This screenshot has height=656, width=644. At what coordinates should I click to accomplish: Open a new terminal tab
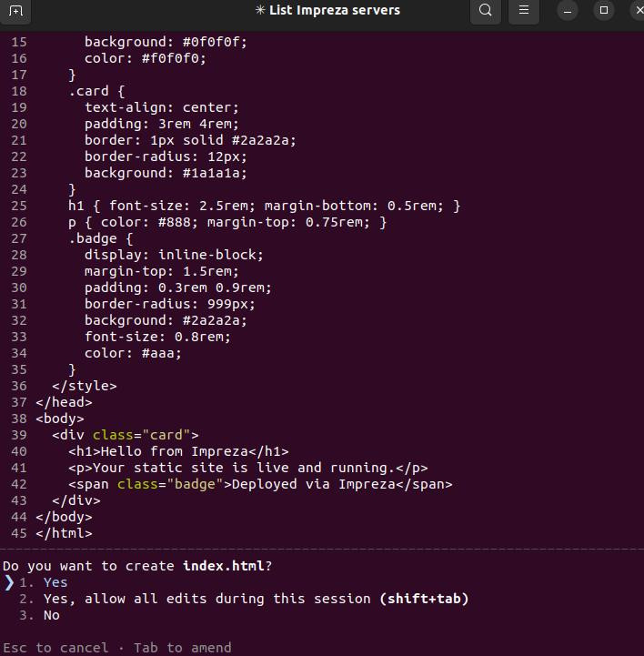coord(15,10)
